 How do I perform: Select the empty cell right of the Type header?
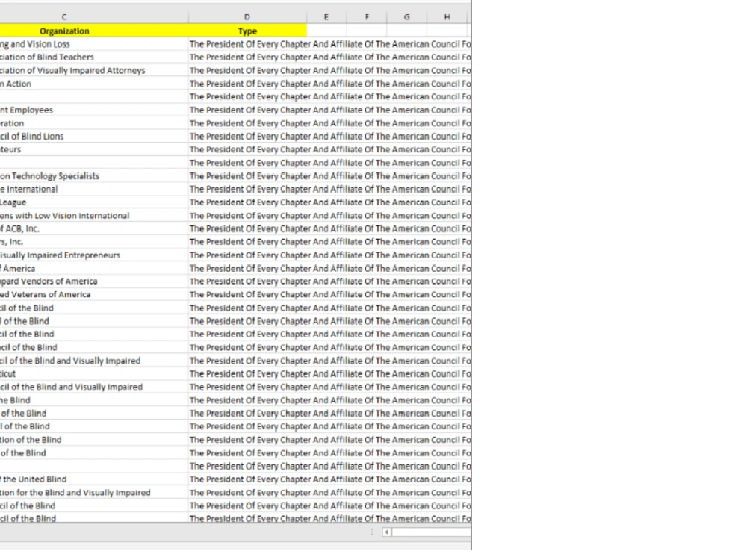326,31
